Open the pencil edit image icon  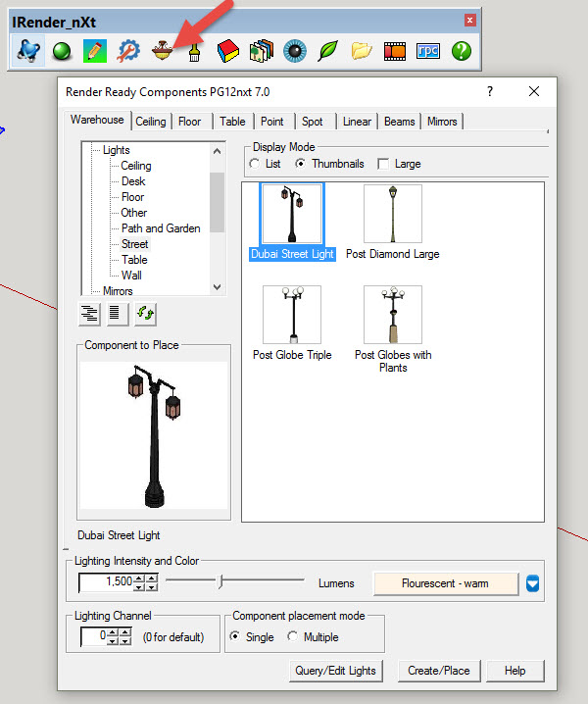coord(95,51)
